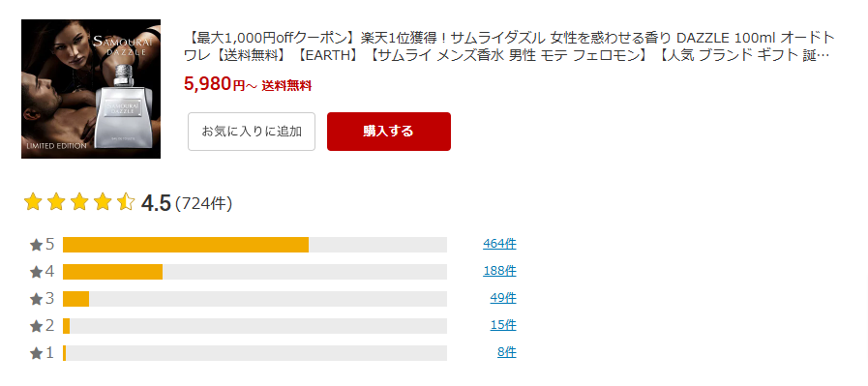The image size is (868, 386).
Task: Click the five-star rating progress bar
Action: [x=254, y=245]
